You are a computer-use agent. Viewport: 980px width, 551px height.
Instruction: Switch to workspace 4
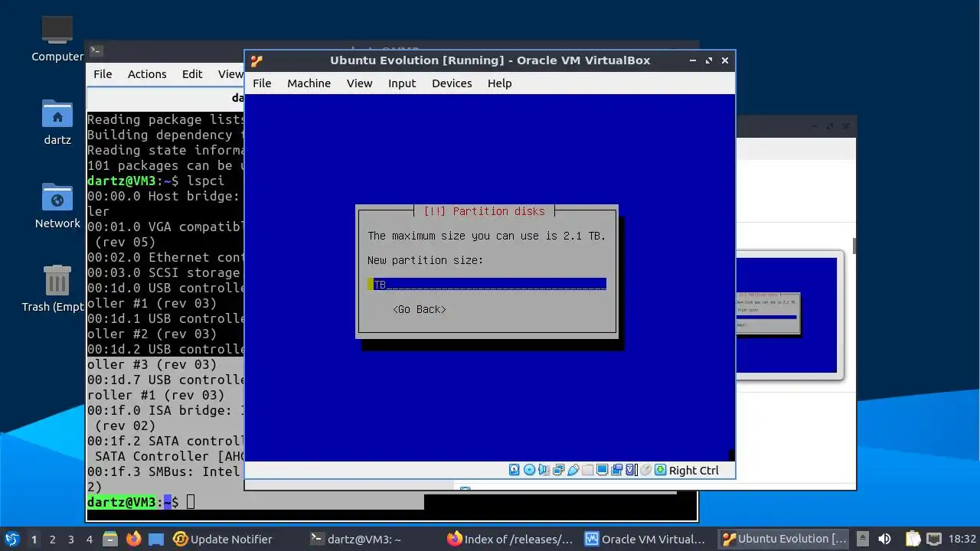(89, 539)
